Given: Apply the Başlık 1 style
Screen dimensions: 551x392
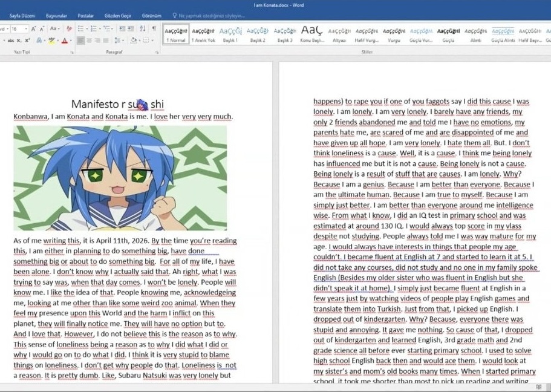Looking at the screenshot, I should 229,34.
